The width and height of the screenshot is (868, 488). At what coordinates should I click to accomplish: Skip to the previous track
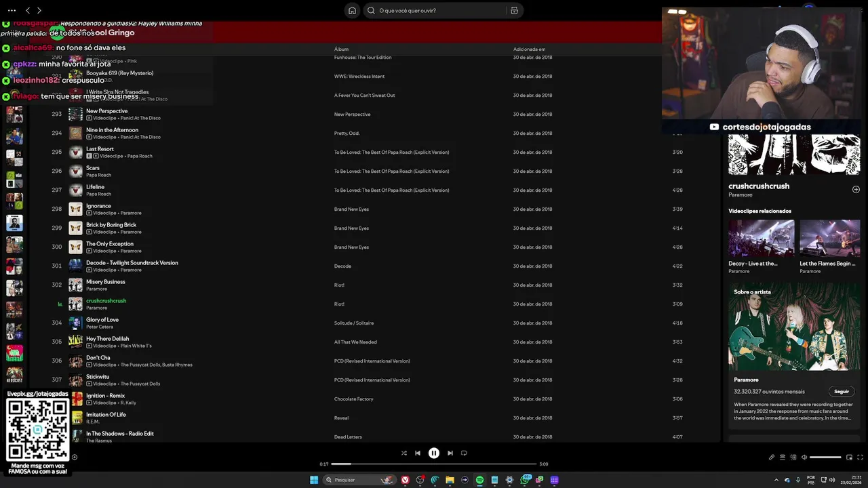tap(418, 453)
